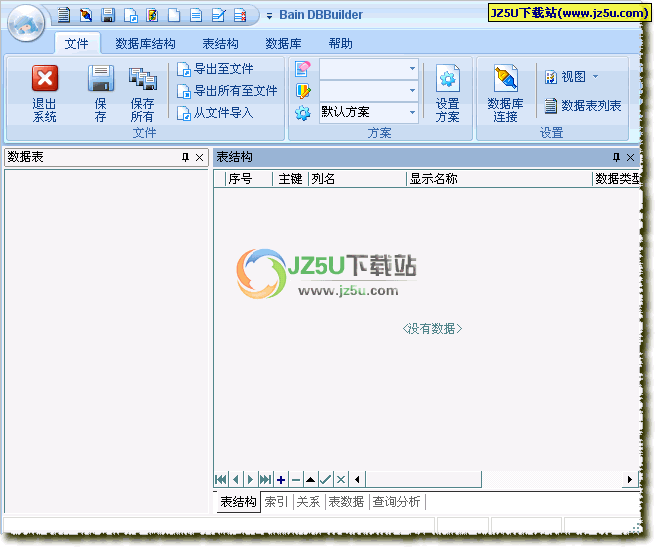
Task: Switch to the 索引 bottom tab
Action: [277, 501]
